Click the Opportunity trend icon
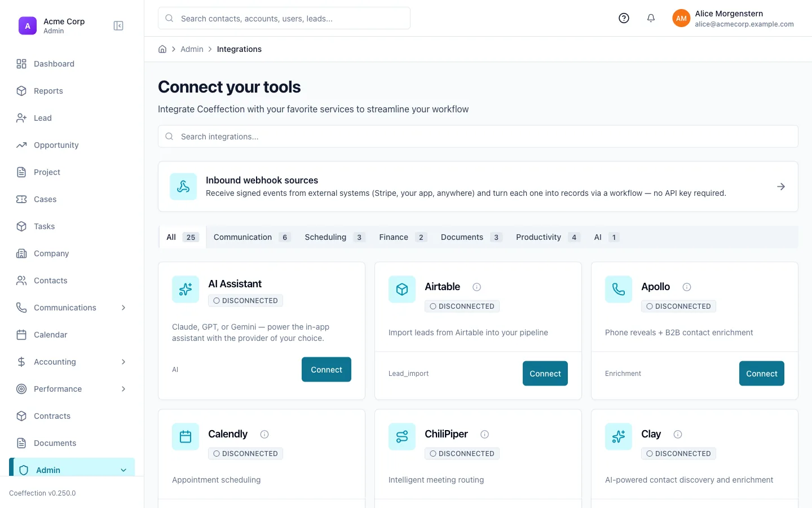The width and height of the screenshot is (812, 508). point(21,145)
